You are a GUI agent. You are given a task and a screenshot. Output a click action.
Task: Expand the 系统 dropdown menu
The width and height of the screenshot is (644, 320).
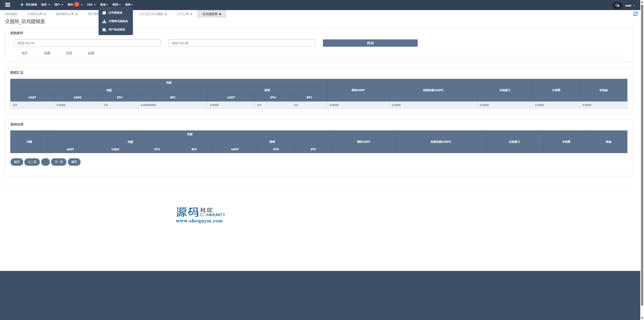pos(129,5)
